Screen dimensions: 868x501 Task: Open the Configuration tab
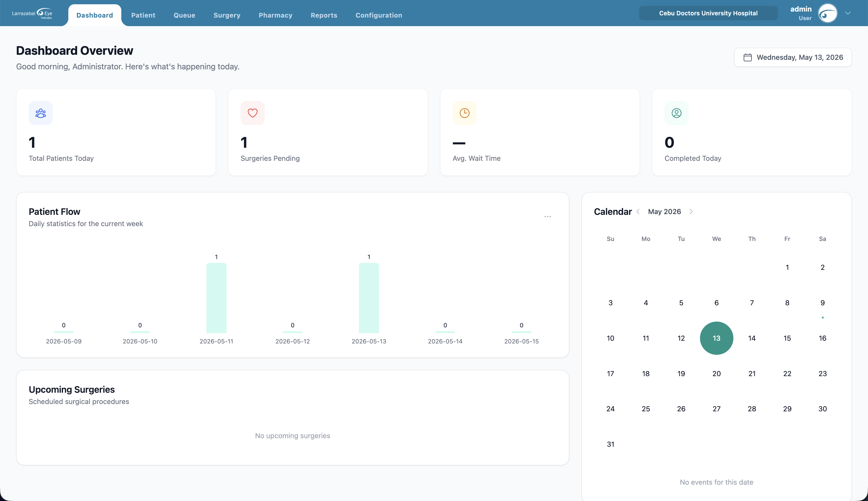coord(379,15)
